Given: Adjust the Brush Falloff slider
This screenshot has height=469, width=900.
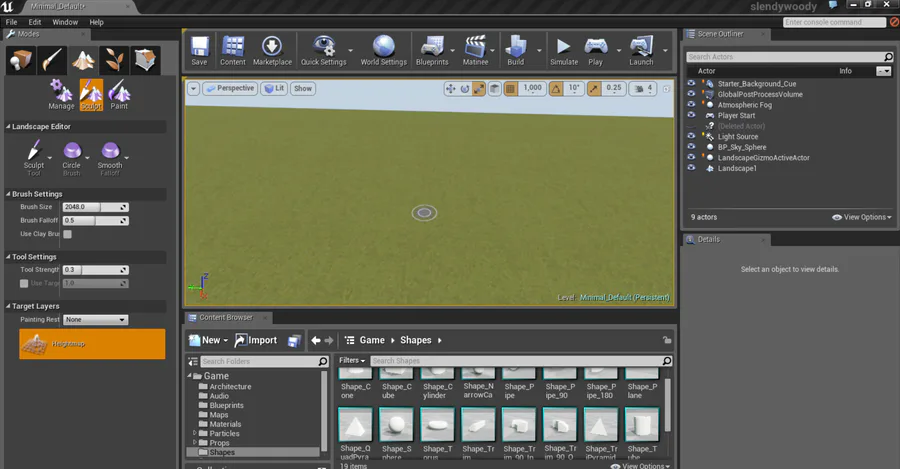Looking at the screenshot, I should [95, 220].
